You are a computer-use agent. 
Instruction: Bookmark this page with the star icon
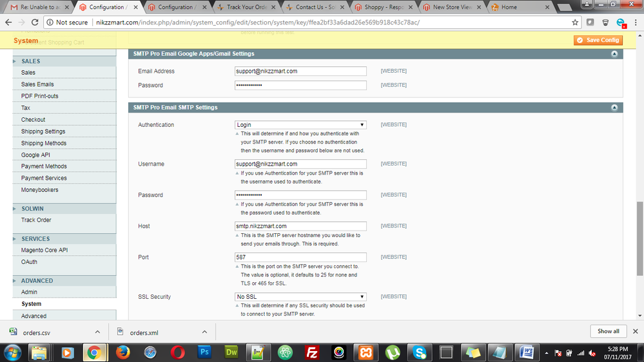point(575,22)
